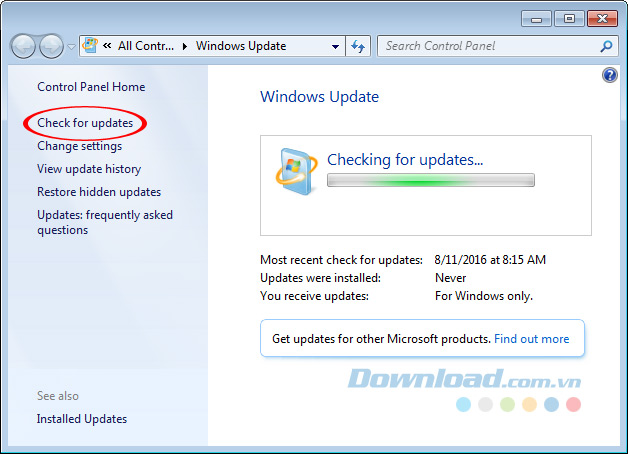Click the Windows Update heading

pyautogui.click(x=319, y=97)
